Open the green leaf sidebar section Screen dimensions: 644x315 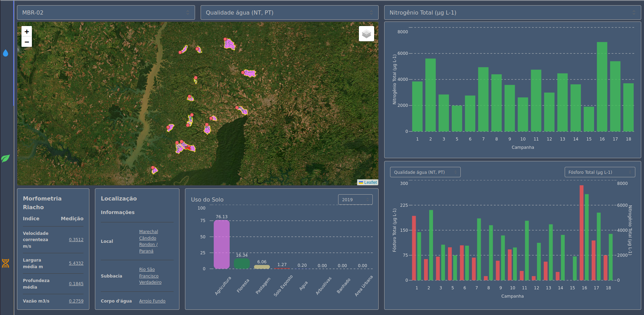pyautogui.click(x=6, y=159)
